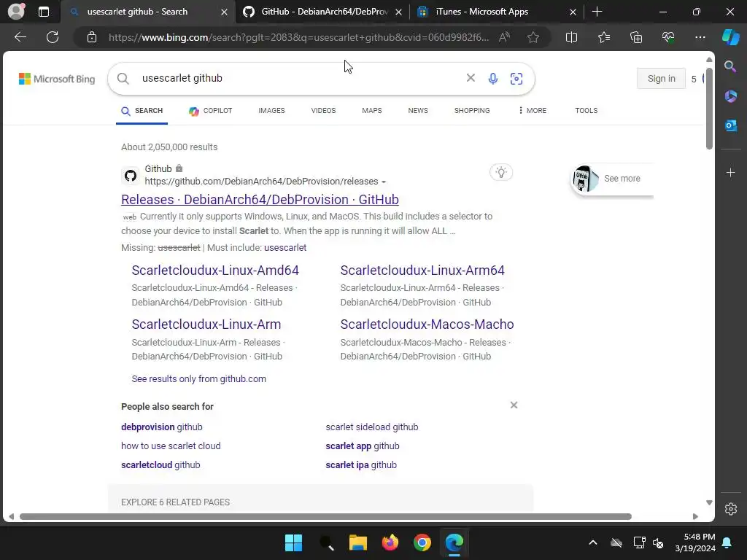
Task: Open the See more side card
Action: click(x=612, y=179)
